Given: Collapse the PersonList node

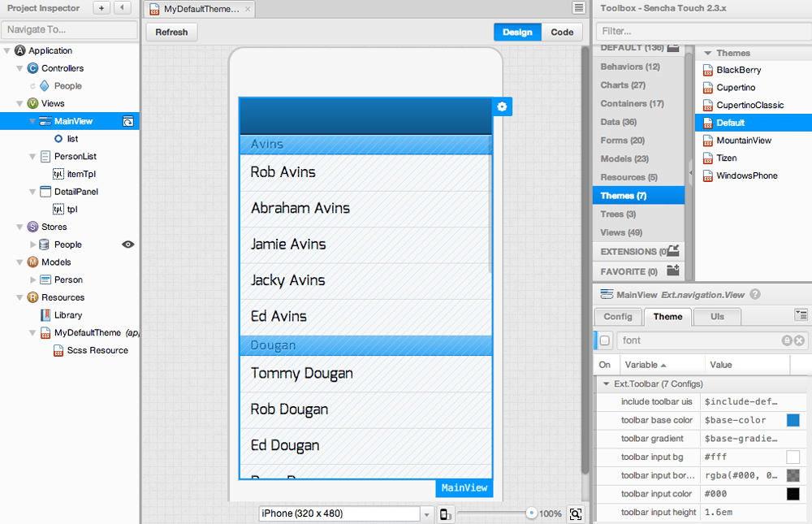Looking at the screenshot, I should pos(32,157).
